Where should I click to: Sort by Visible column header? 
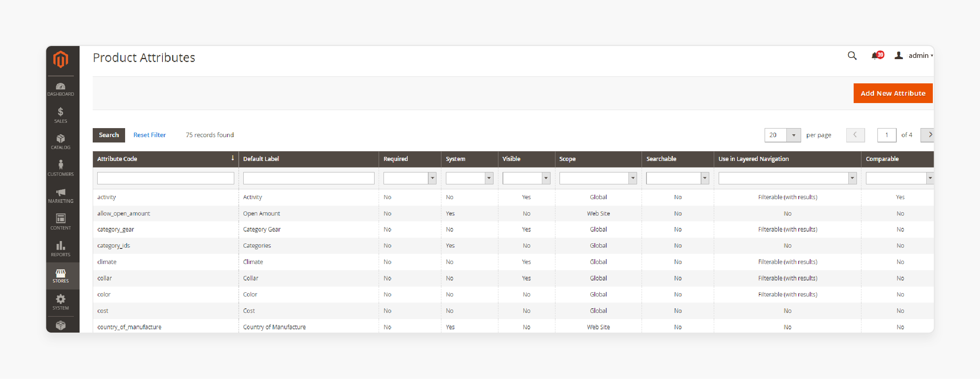[x=511, y=159]
